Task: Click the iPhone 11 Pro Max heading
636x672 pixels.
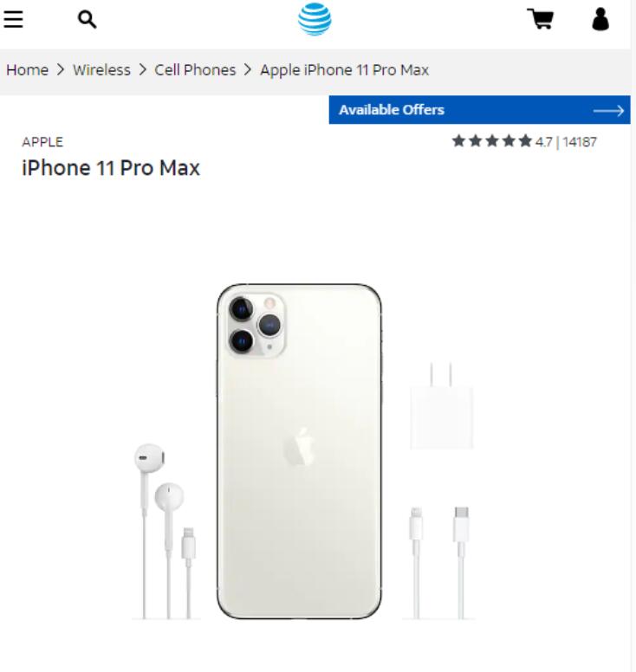Action: (x=111, y=168)
